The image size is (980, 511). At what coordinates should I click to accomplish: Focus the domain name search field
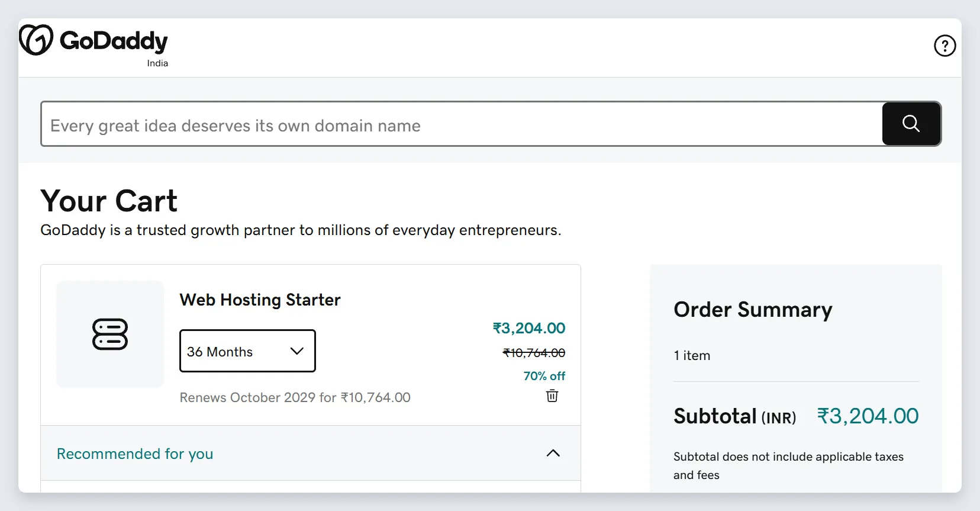tap(462, 124)
